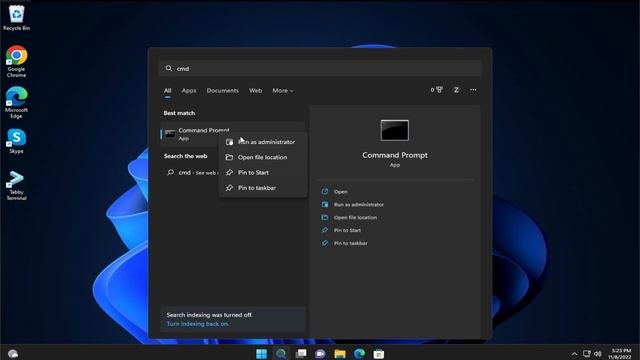Open File Explorer from taskbar
Image resolution: width=640 pixels, height=360 pixels.
tap(340, 353)
